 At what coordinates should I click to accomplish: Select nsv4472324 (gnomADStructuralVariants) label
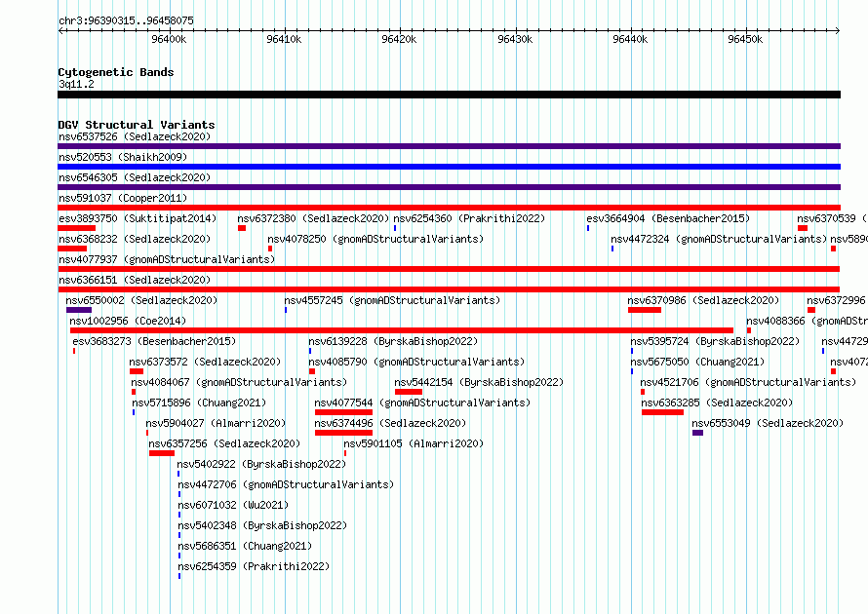click(x=719, y=239)
